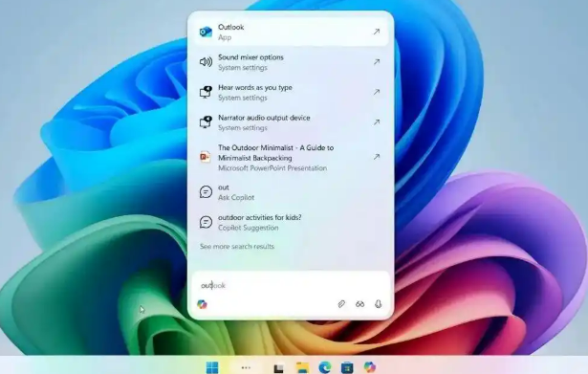Focus the search box containing outlook text

click(x=291, y=285)
